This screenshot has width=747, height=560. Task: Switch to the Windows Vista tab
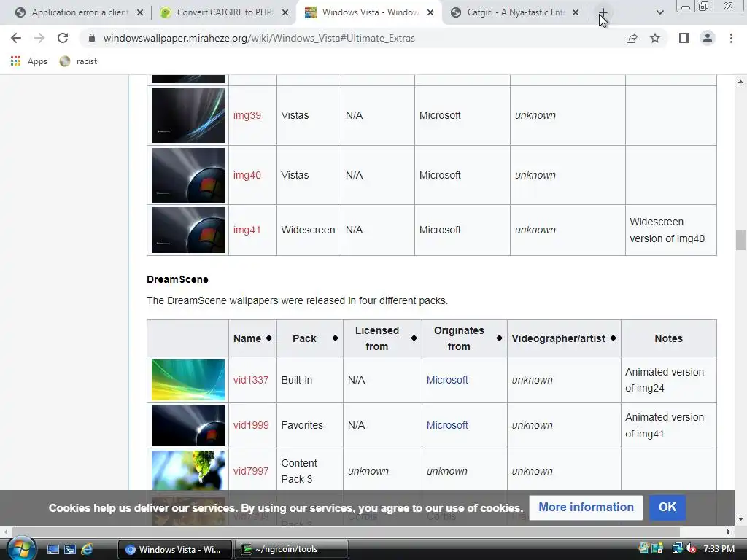(x=369, y=13)
